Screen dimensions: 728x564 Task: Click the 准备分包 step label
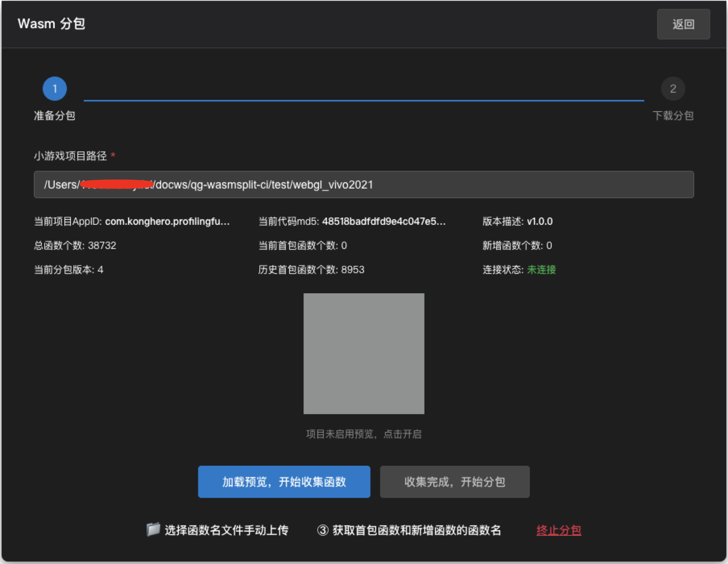[x=55, y=116]
